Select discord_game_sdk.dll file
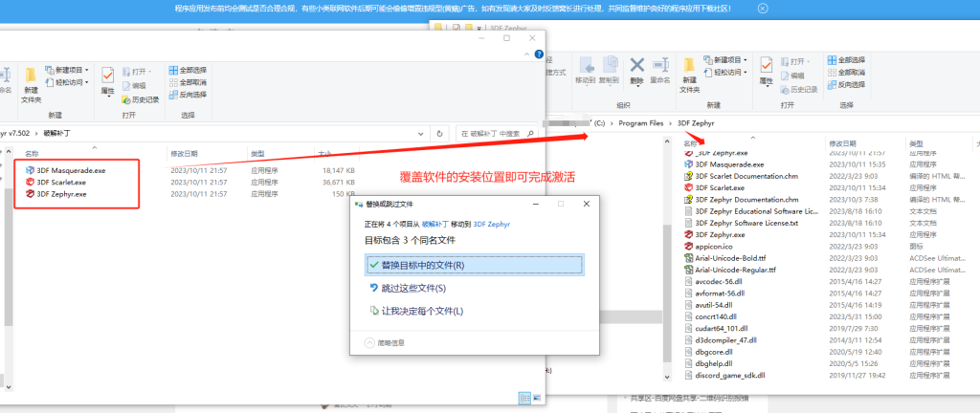Screen dimensions: 980x413 click(725, 376)
